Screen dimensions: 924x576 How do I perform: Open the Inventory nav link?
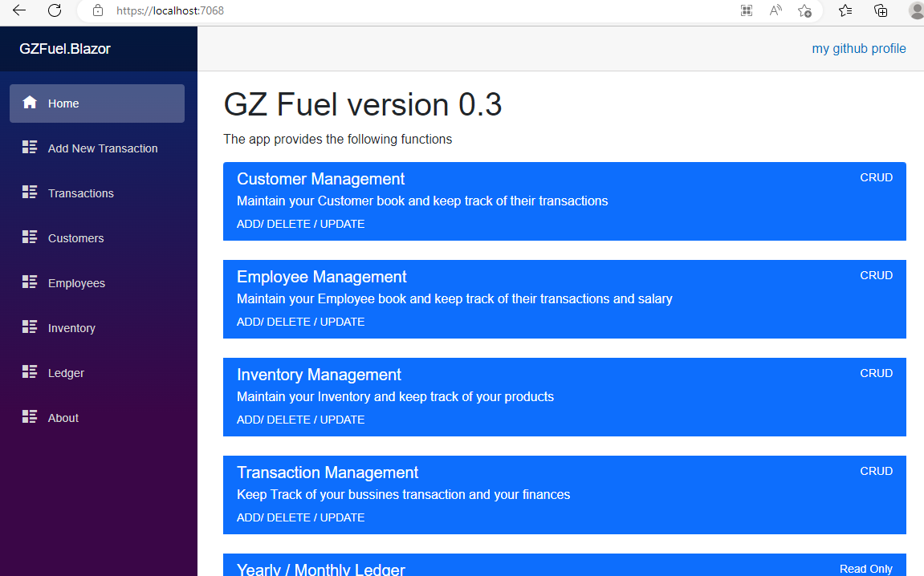pos(96,328)
